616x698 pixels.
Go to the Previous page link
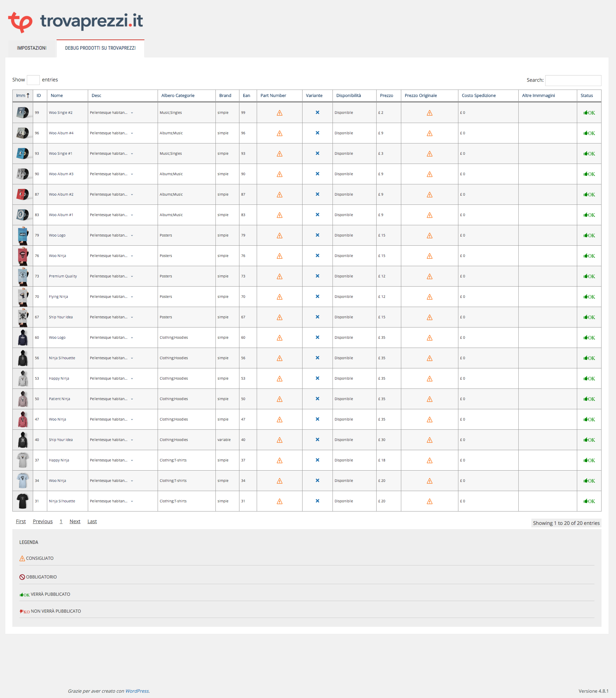coord(43,521)
